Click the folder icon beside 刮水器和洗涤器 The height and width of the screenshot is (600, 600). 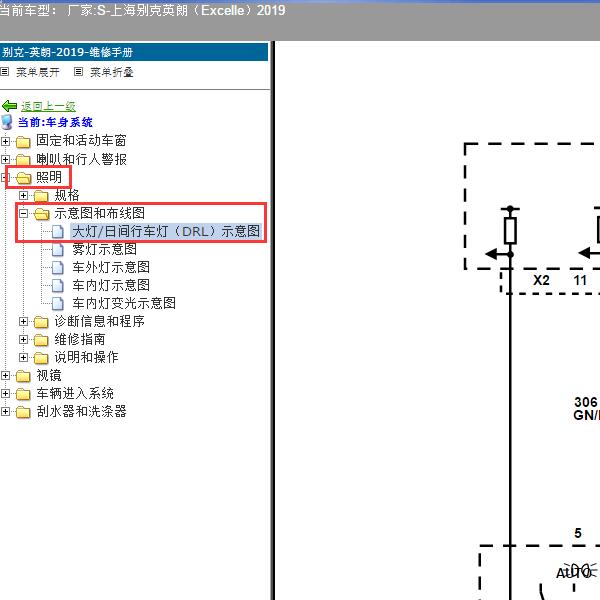pyautogui.click(x=23, y=412)
